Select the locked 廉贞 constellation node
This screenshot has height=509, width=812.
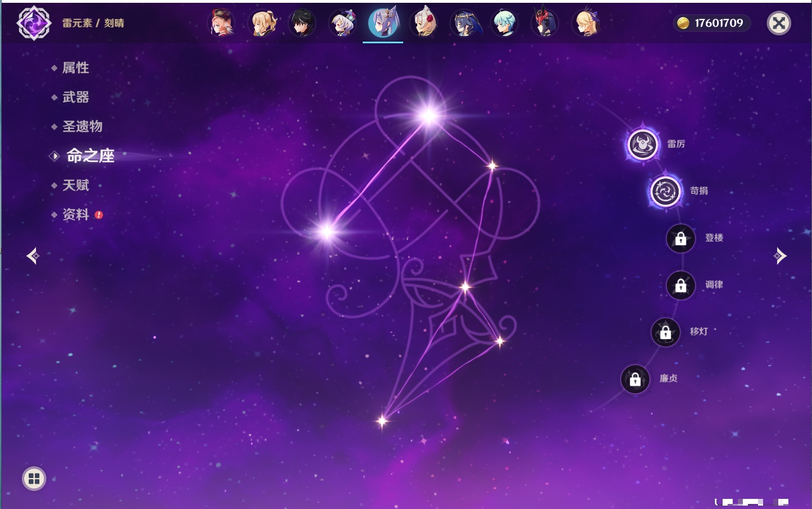pos(635,379)
